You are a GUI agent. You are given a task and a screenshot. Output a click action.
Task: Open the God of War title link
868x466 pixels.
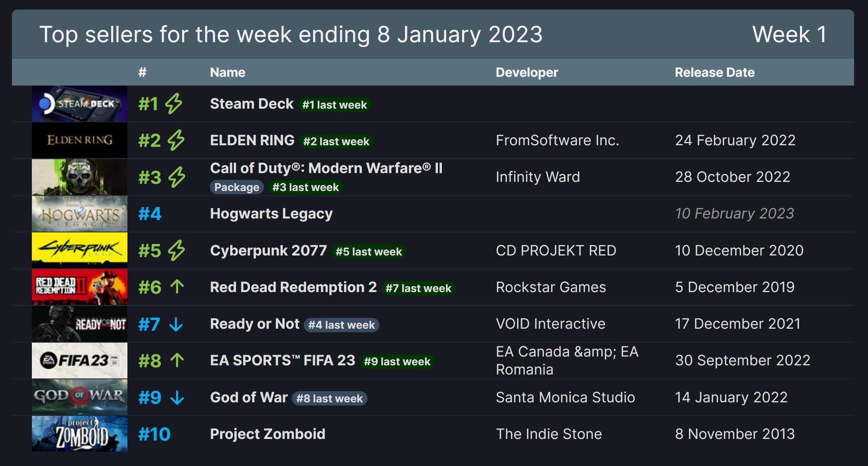248,398
